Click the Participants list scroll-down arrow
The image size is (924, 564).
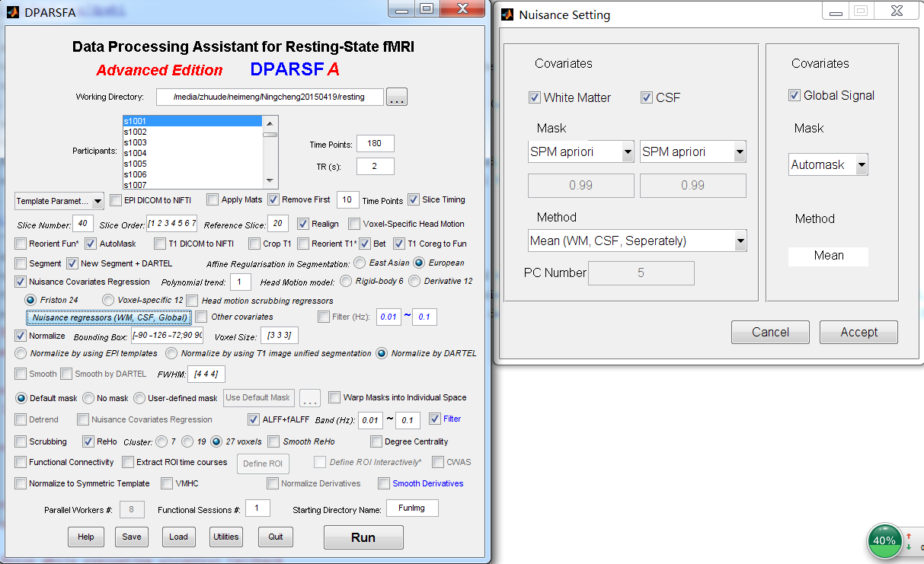pos(270,181)
